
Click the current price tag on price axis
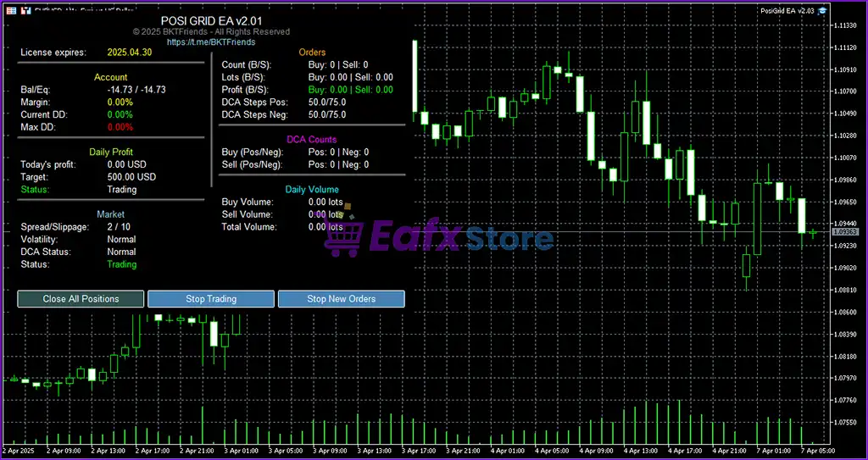[x=845, y=231]
